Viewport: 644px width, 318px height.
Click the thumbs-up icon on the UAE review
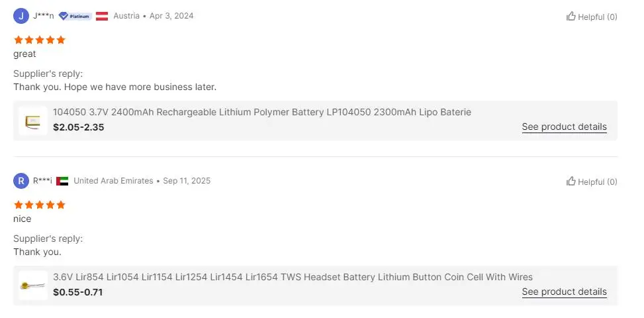point(571,181)
